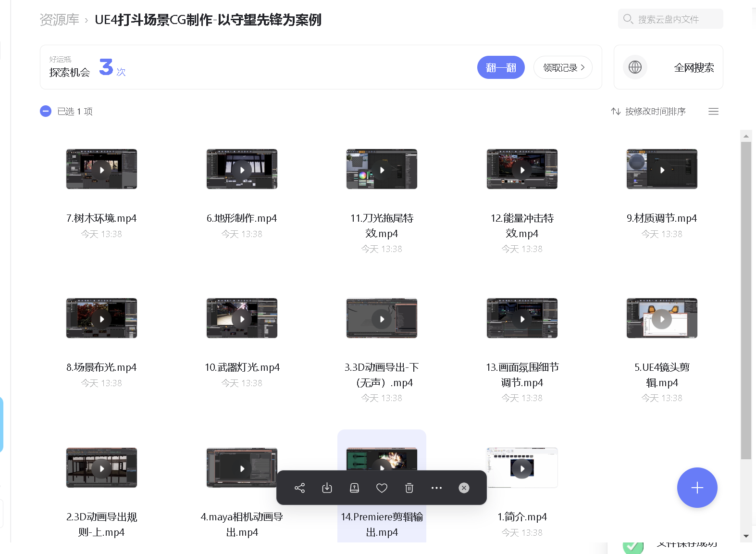
Task: Focus the 搜索云盘内文件 search field
Action: (x=673, y=19)
